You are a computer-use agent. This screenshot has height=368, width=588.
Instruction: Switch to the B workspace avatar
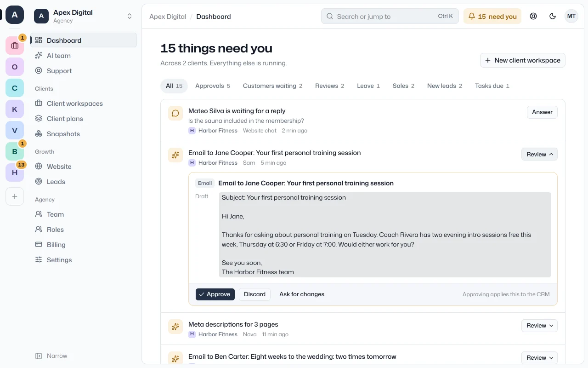tap(15, 151)
